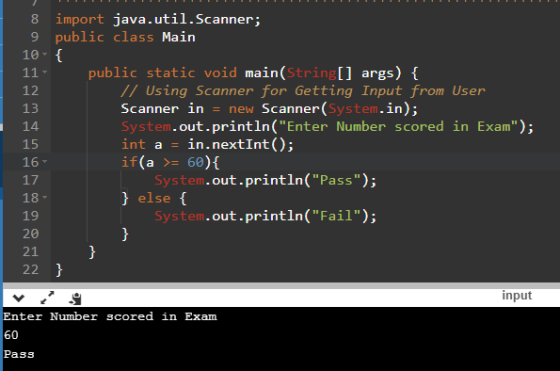Collapse the if block fold arrow on line 16
This screenshot has height=371, width=560.
pos(45,162)
